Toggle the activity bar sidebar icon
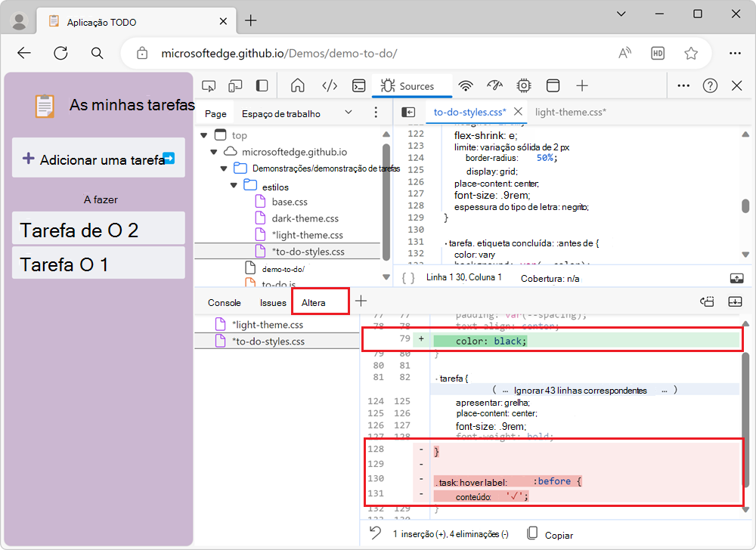Image resolution: width=756 pixels, height=550 pixels. click(x=262, y=86)
